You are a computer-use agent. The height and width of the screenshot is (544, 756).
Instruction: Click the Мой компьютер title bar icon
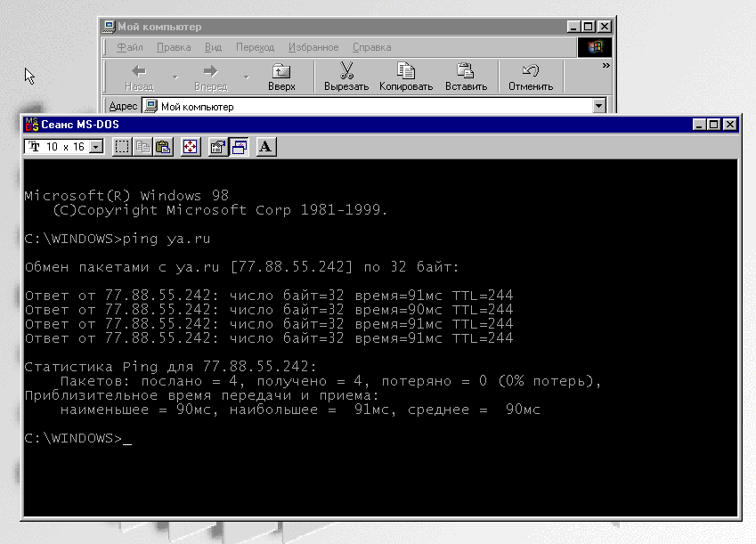point(110,27)
